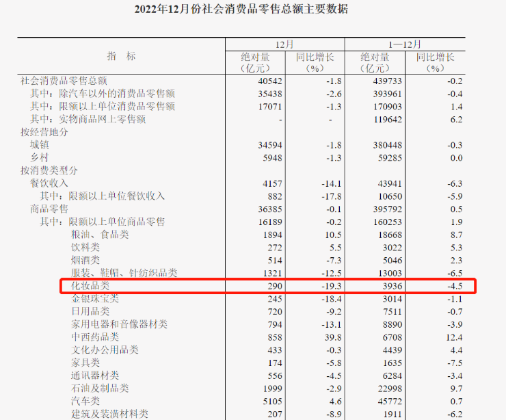Select the value 3936
This screenshot has width=506, height=420.
point(392,286)
